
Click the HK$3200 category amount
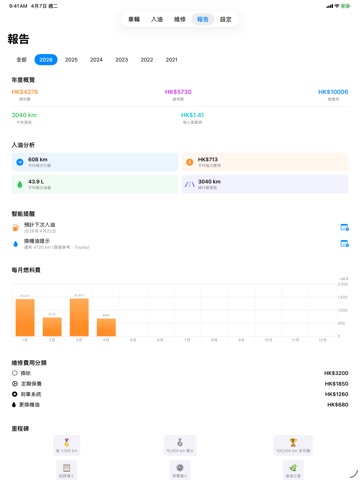pos(336,373)
